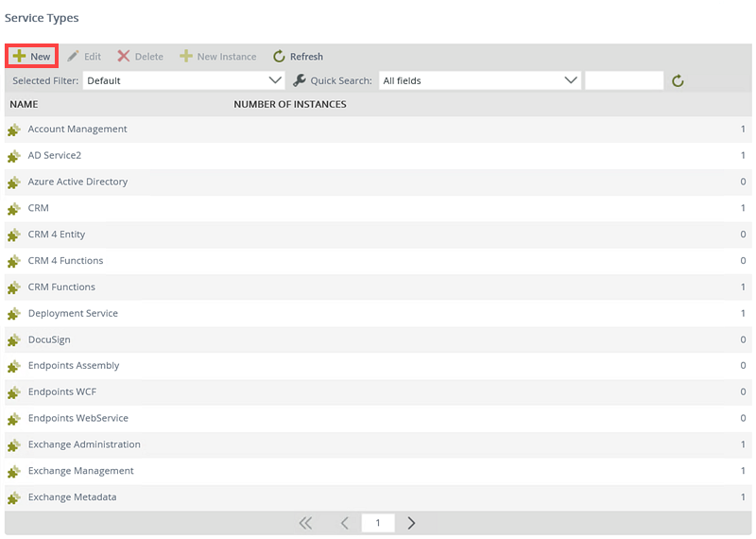The width and height of the screenshot is (756, 539).
Task: Click the Deployment Service icon
Action: [14, 314]
